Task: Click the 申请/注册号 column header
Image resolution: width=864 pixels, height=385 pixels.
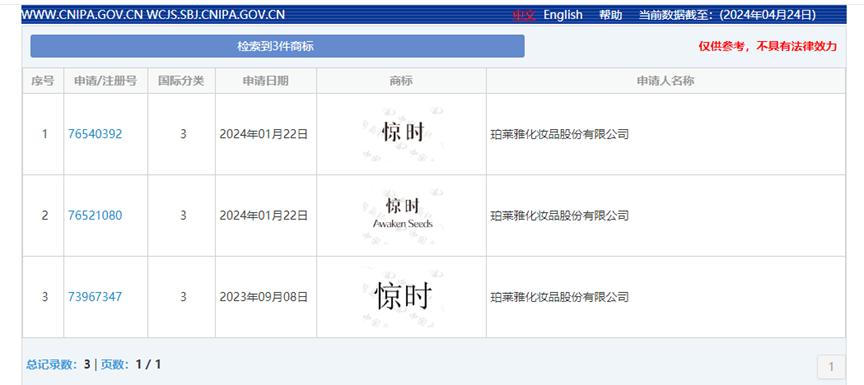Action: pos(106,81)
